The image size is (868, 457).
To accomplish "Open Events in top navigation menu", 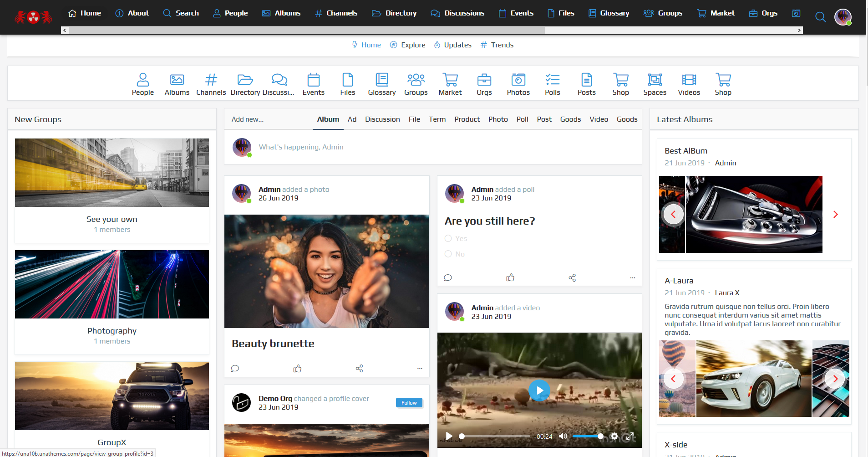I will (516, 13).
